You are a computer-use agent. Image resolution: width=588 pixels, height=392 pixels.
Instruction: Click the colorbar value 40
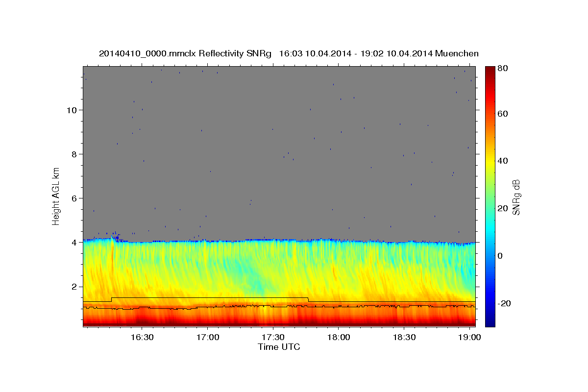pos(503,161)
